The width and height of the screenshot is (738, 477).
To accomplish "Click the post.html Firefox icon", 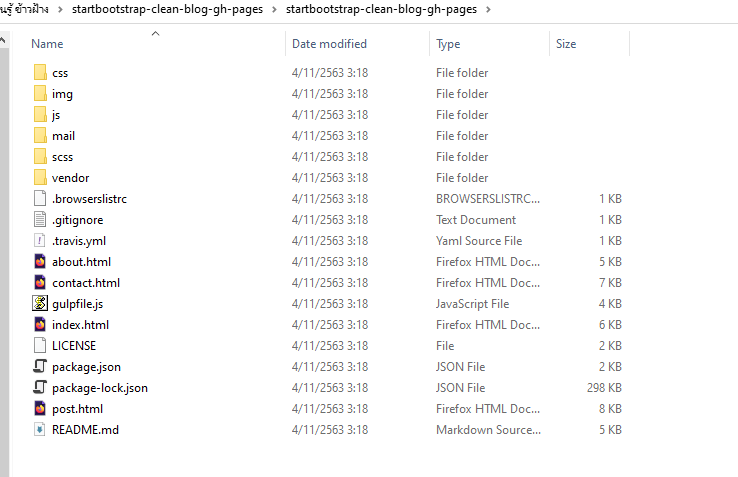I will (40, 408).
